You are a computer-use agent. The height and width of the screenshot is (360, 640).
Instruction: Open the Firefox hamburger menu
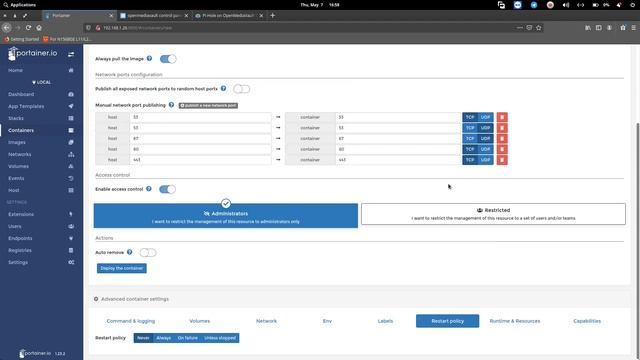pyautogui.click(x=633, y=28)
